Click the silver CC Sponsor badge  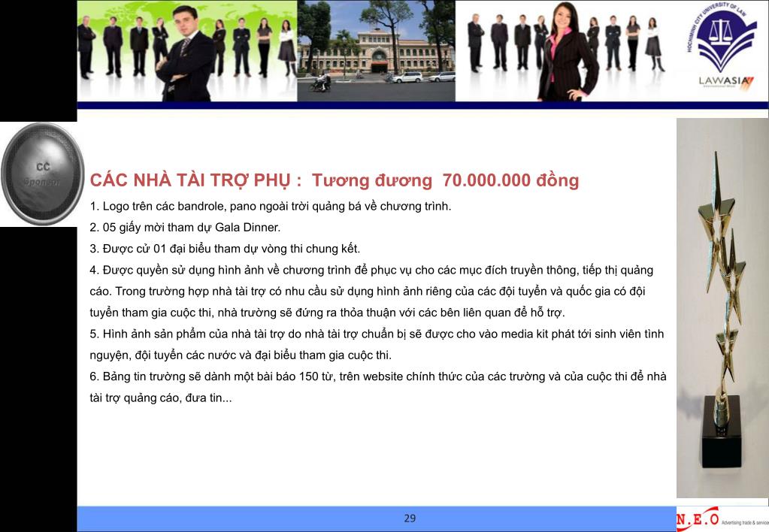click(x=42, y=174)
